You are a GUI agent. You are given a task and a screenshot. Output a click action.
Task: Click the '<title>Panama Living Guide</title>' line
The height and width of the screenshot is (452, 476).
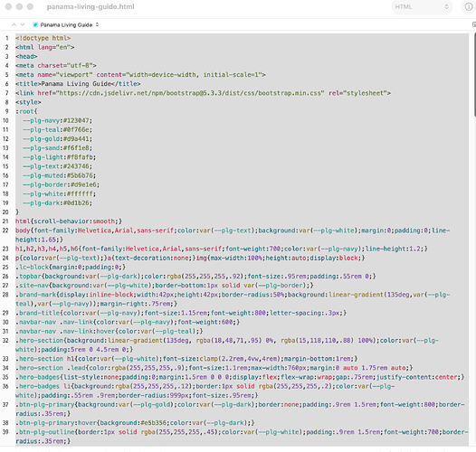pos(78,84)
